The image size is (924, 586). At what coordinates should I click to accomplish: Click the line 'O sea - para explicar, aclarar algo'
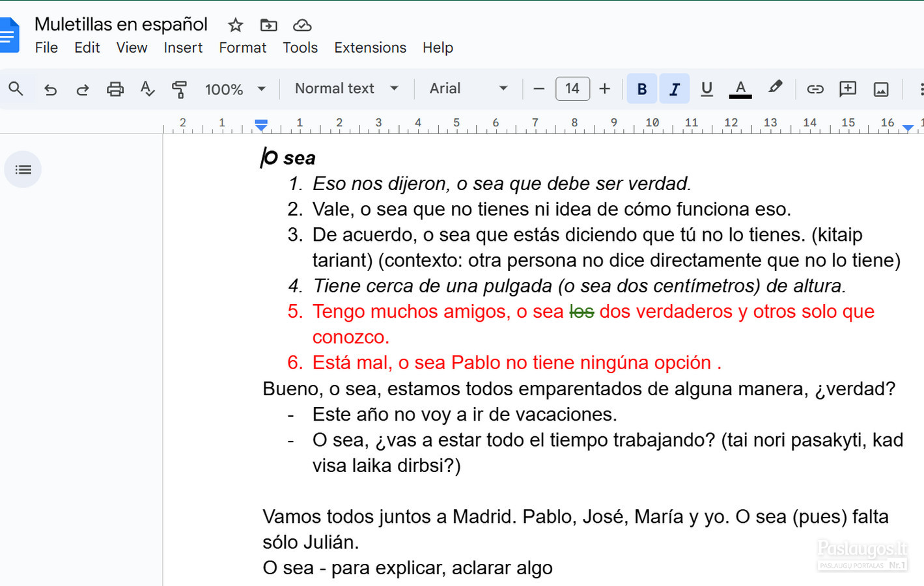pyautogui.click(x=408, y=568)
